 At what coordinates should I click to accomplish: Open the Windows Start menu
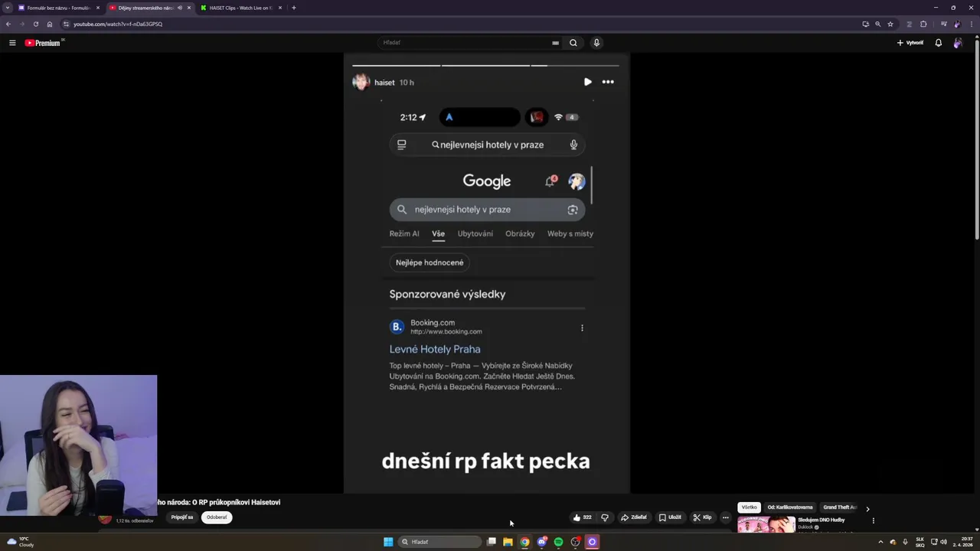(x=388, y=542)
